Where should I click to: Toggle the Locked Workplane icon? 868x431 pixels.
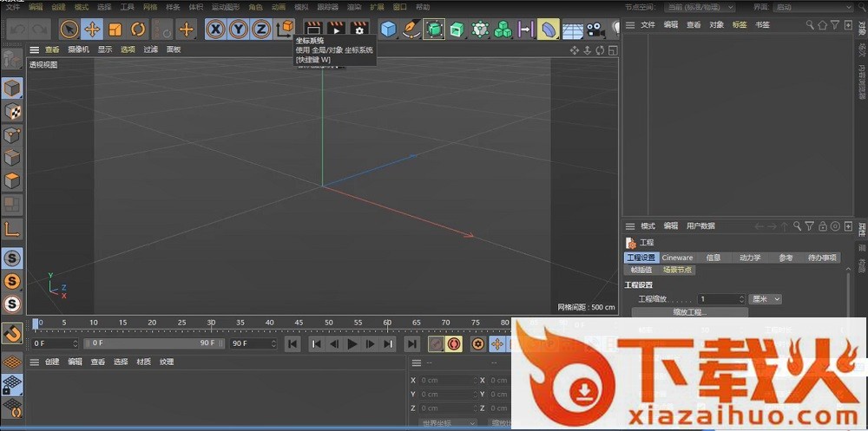[x=13, y=386]
